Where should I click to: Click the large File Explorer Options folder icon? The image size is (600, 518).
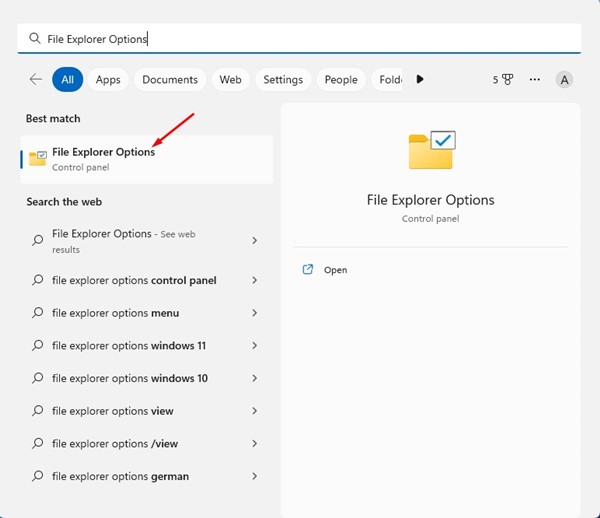pyautogui.click(x=431, y=151)
